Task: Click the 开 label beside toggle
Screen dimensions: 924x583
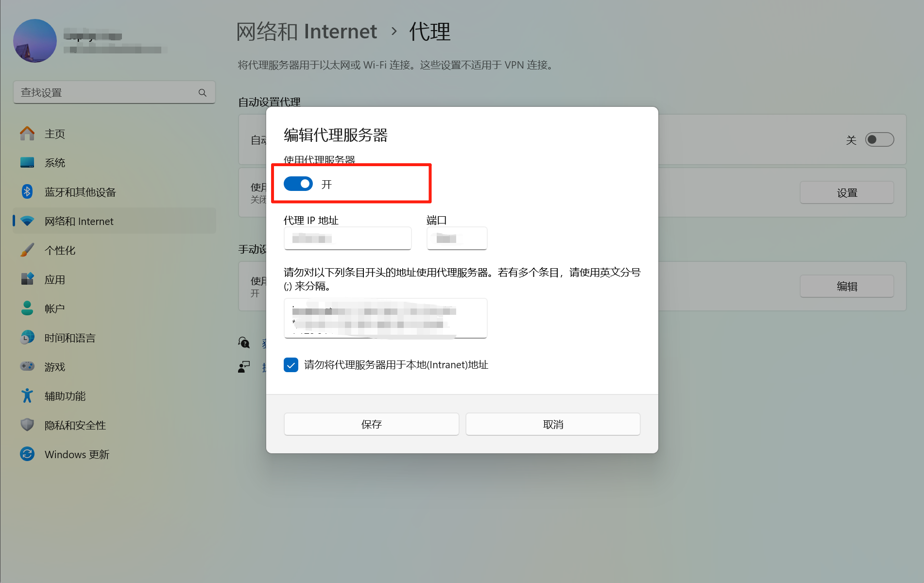Action: pyautogui.click(x=326, y=184)
